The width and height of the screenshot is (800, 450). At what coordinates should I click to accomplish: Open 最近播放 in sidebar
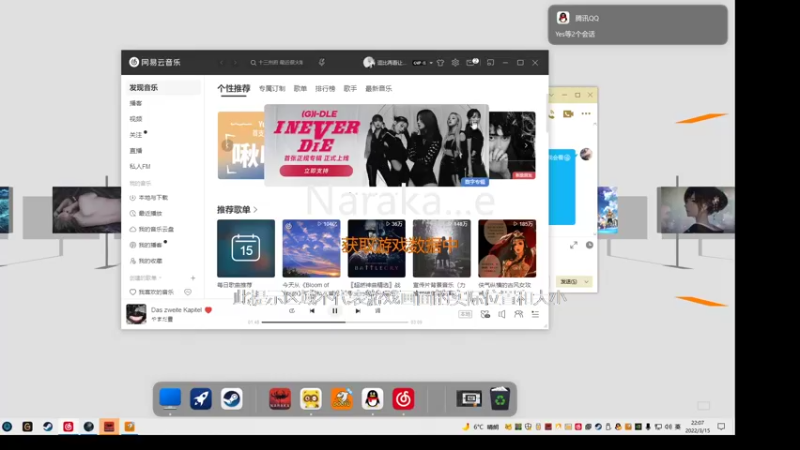(x=146, y=214)
